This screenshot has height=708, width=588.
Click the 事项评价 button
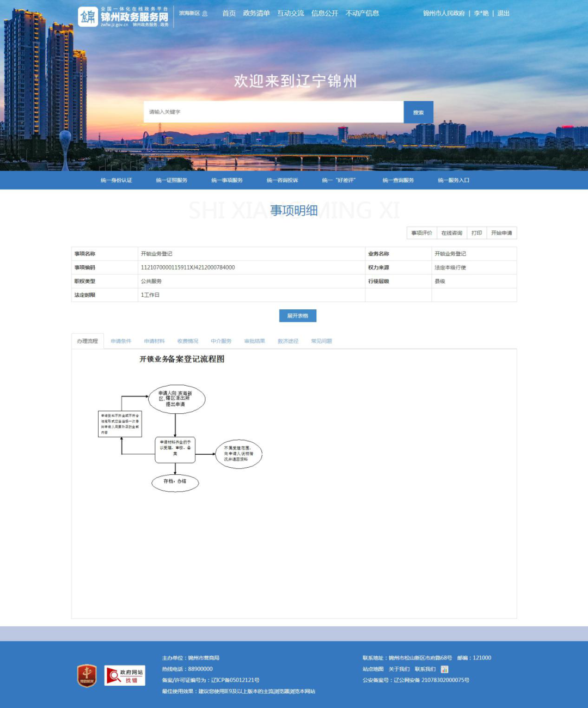[x=421, y=233]
